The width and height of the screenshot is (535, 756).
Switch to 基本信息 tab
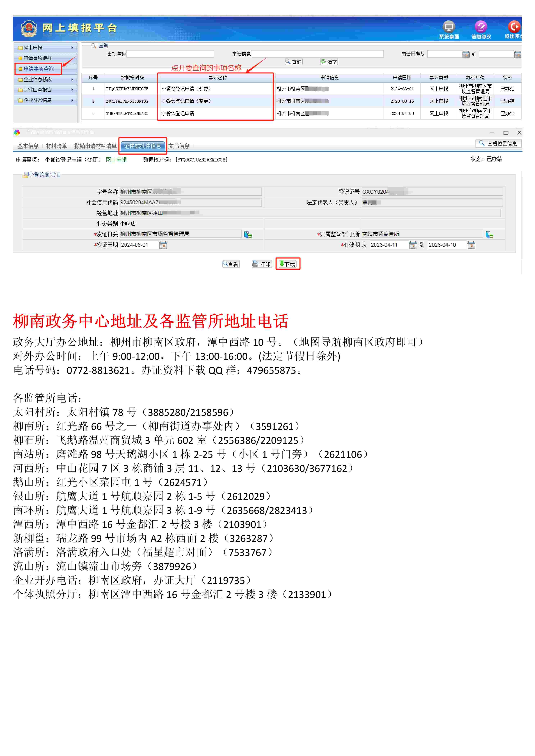(x=28, y=146)
